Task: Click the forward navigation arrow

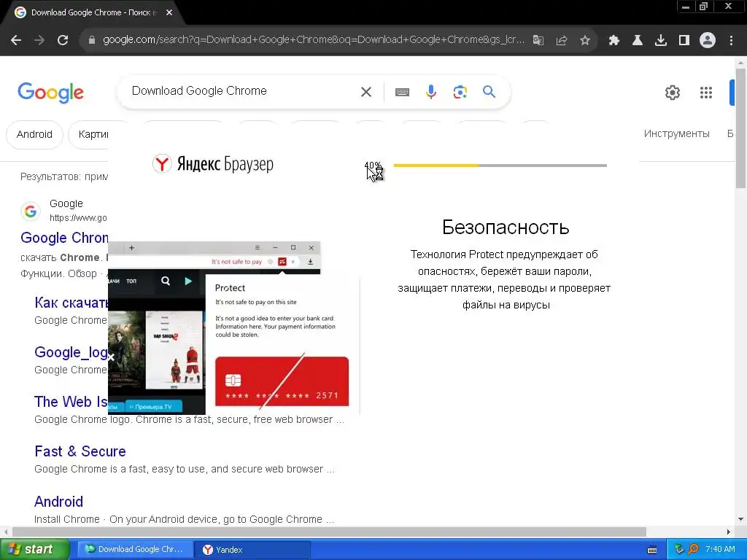Action: point(39,40)
